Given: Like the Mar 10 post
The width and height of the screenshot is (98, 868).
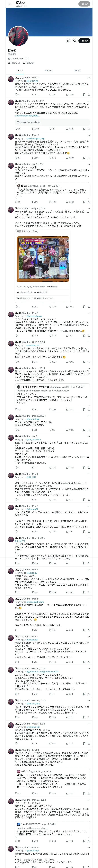Looking at the screenshot, I should pyautogui.click(x=50, y=158).
